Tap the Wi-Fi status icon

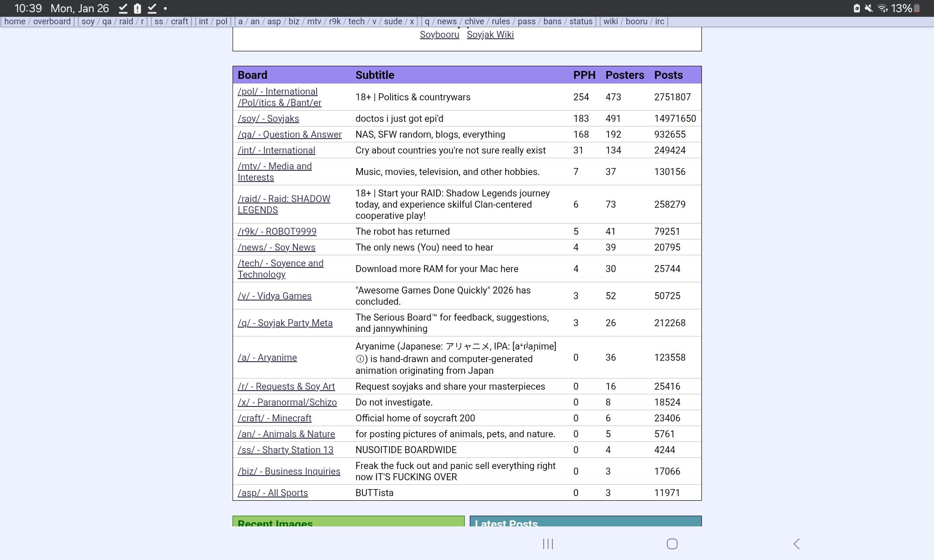882,8
